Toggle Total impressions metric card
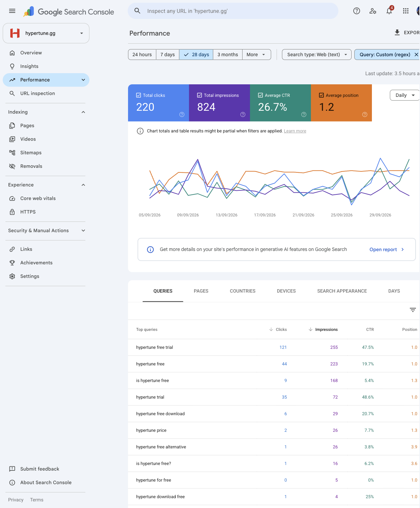This screenshot has width=420, height=508. [219, 103]
